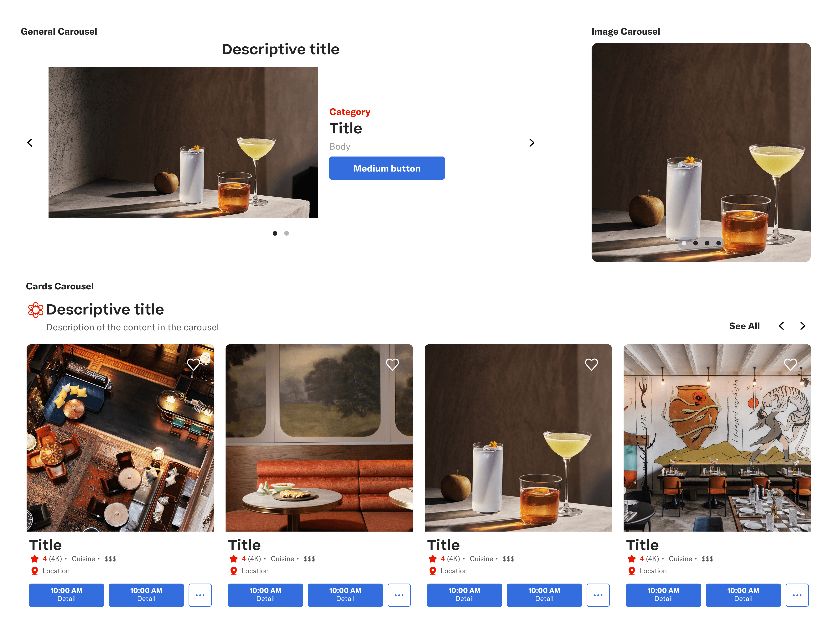This screenshot has height=633, width=840.
Task: Go to previous slide in General Carousel
Action: point(30,143)
